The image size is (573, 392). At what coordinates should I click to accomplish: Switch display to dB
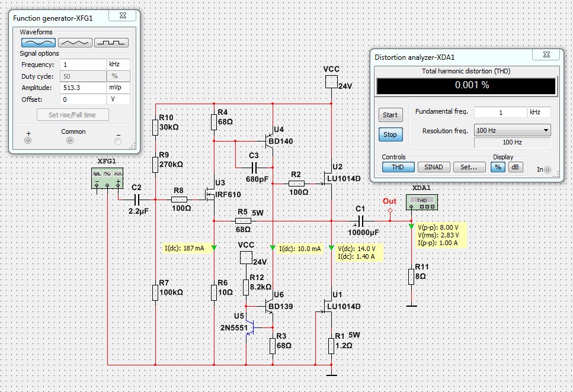(516, 168)
